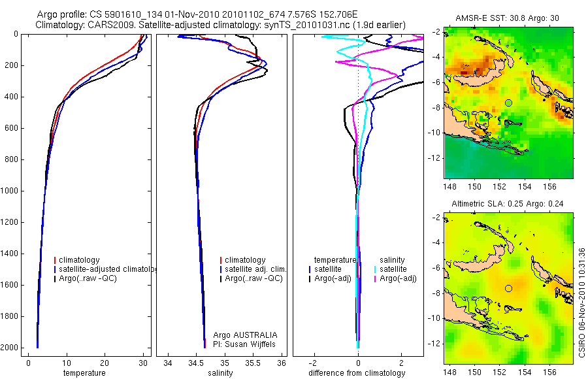Click the 'CSIRO 06-Nov-2010 10:31:36' vertical timestamp
Viewport: 588px width, 379px height.
coord(581,303)
